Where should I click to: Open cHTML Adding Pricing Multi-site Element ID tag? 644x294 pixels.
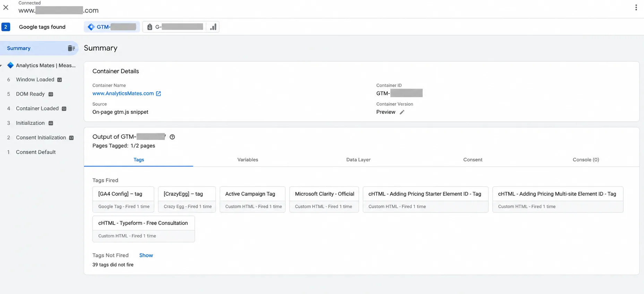coord(558,200)
